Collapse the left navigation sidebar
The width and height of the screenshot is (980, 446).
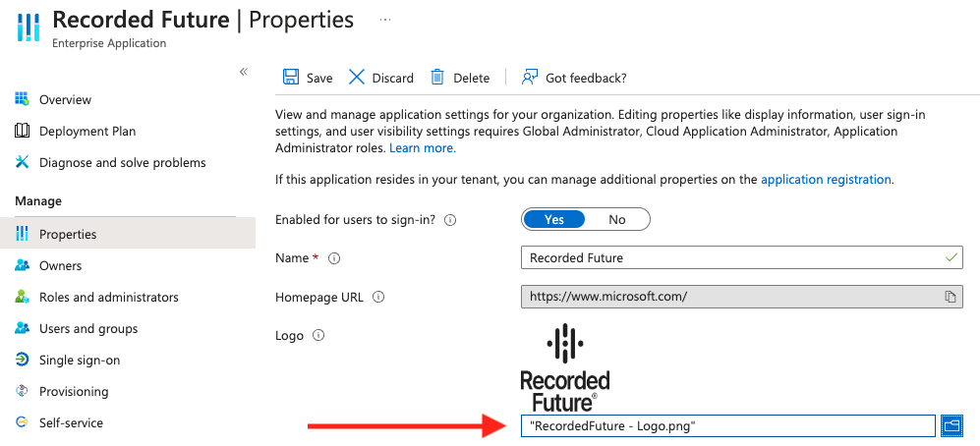[244, 72]
